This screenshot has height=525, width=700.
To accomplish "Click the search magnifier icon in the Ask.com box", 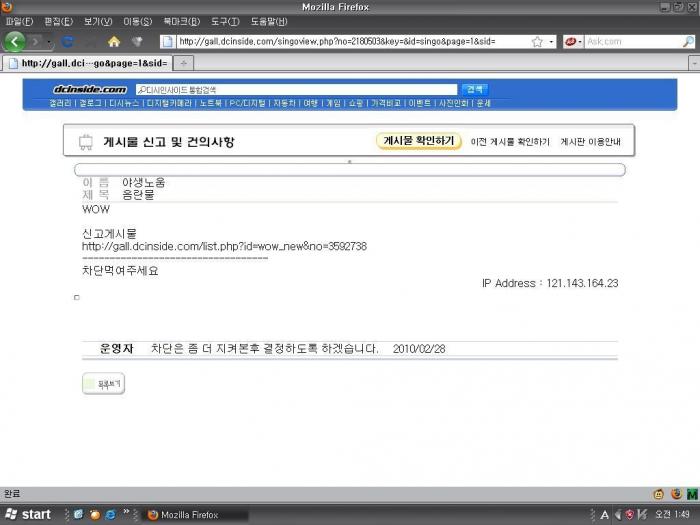I will 688,42.
